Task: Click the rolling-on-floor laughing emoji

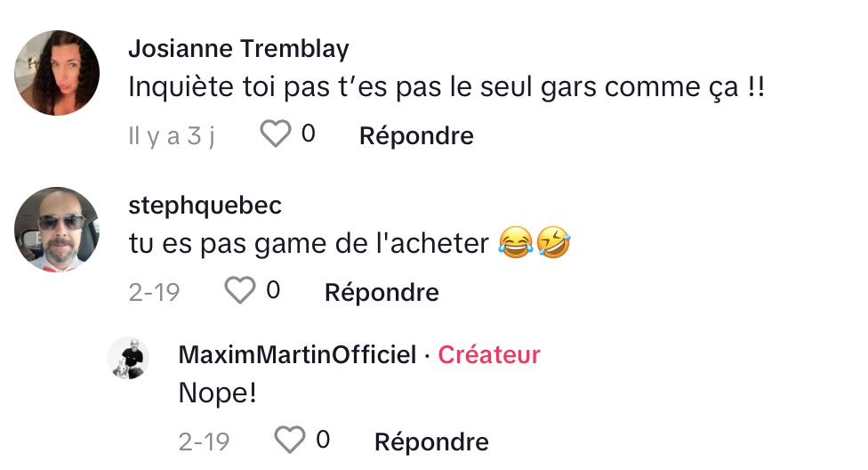Action: pyautogui.click(x=553, y=243)
